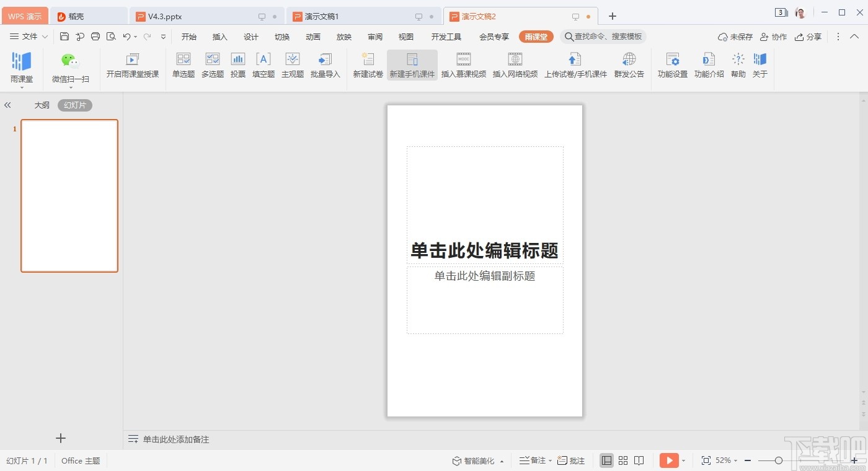868x471 pixels.
Task: Click the zoom slider handle
Action: click(x=779, y=460)
